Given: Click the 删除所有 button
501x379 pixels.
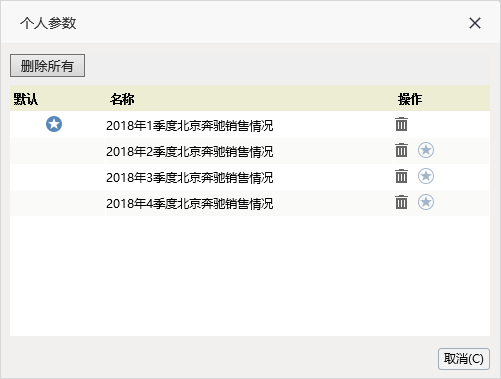Looking at the screenshot, I should pyautogui.click(x=47, y=66).
